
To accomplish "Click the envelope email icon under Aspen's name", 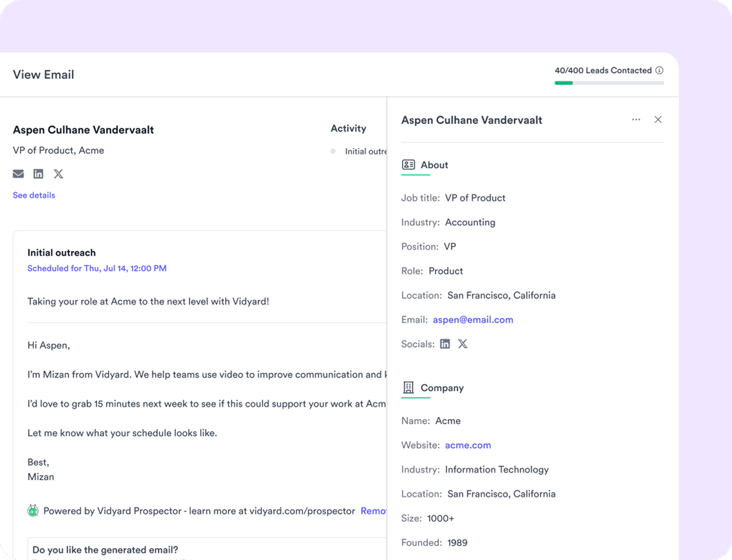I will [18, 174].
